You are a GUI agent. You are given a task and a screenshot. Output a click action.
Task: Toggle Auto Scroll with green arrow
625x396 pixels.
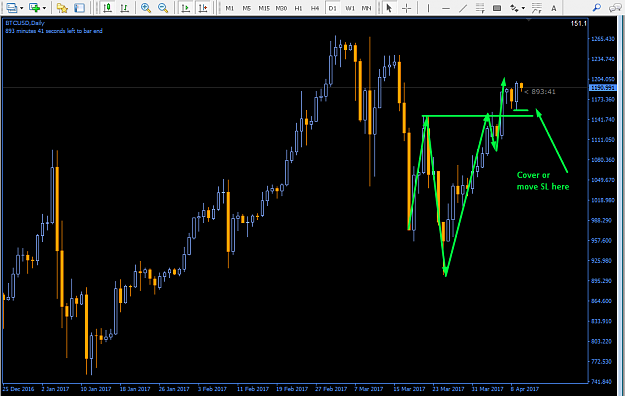click(x=185, y=8)
